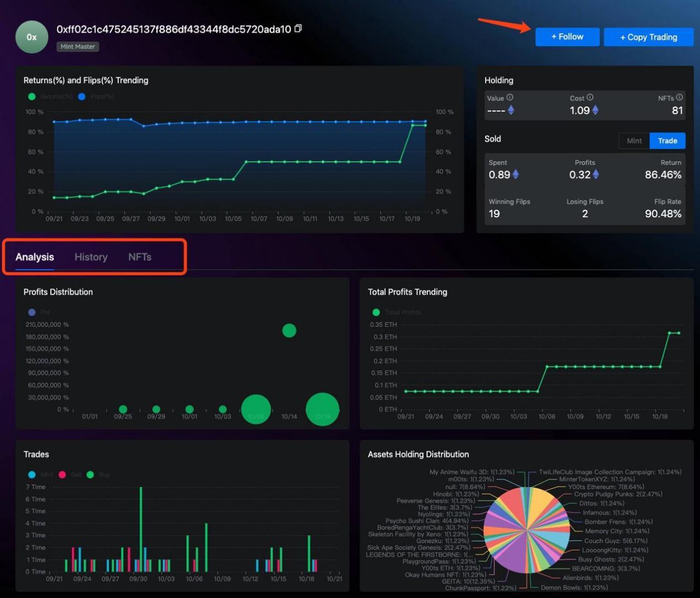The height and width of the screenshot is (598, 700).
Task: Click the NFTs info icon in Holding
Action: 679,98
